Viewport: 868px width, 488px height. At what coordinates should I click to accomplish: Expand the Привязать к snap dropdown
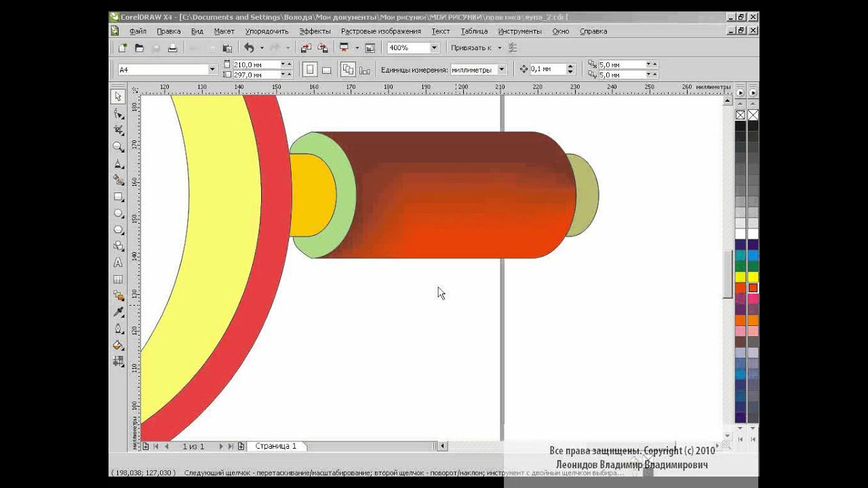500,48
